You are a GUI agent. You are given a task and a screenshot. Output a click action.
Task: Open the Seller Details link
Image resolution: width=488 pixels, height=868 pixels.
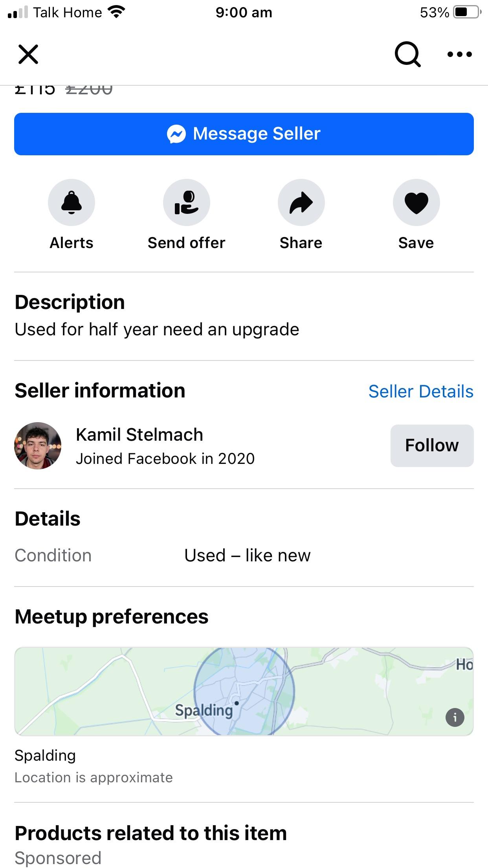coord(420,392)
